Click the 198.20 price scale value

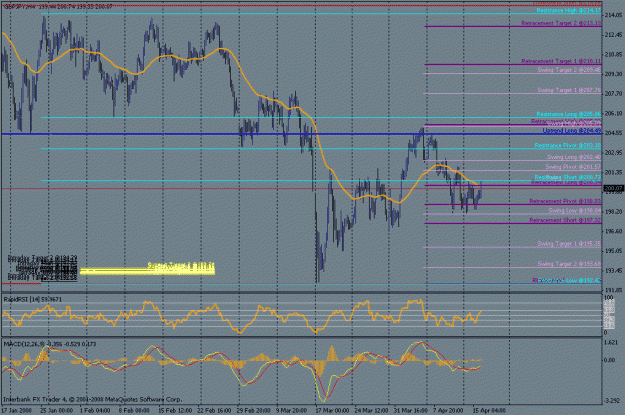click(613, 212)
